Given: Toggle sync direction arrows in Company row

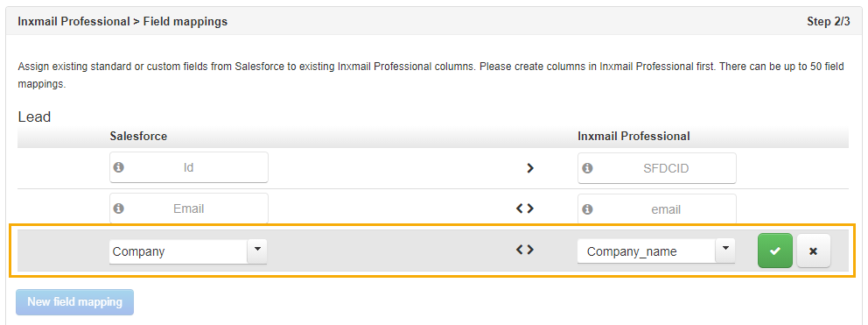Looking at the screenshot, I should 525,251.
